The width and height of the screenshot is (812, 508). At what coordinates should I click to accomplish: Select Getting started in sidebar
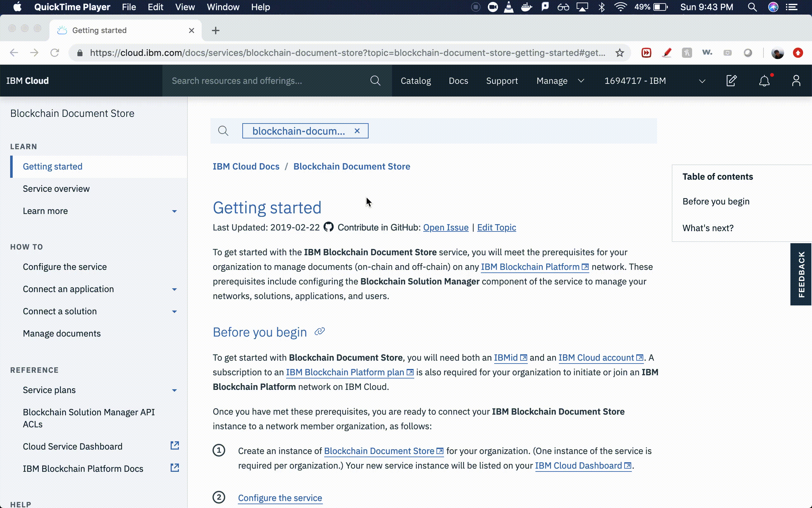[53, 166]
